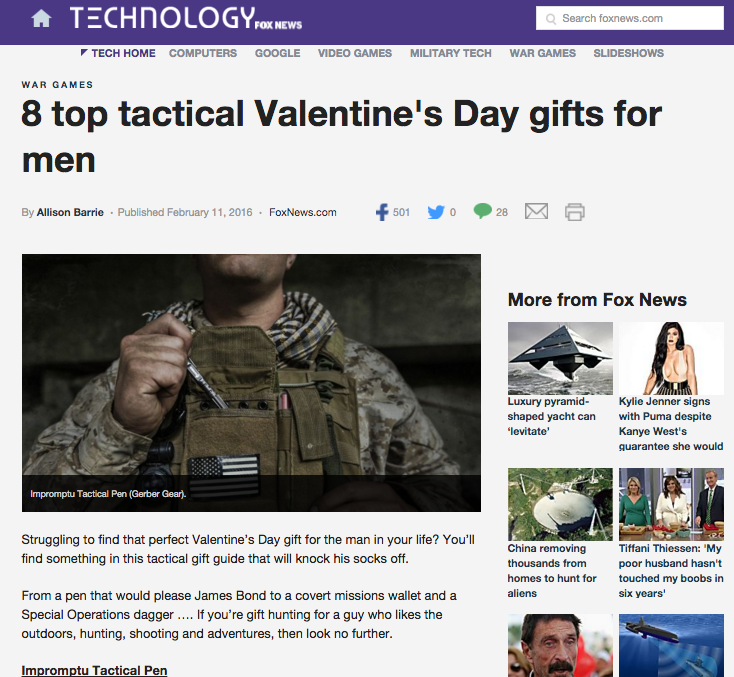The height and width of the screenshot is (677, 734).
Task: Click the home icon in header
Action: (41, 19)
